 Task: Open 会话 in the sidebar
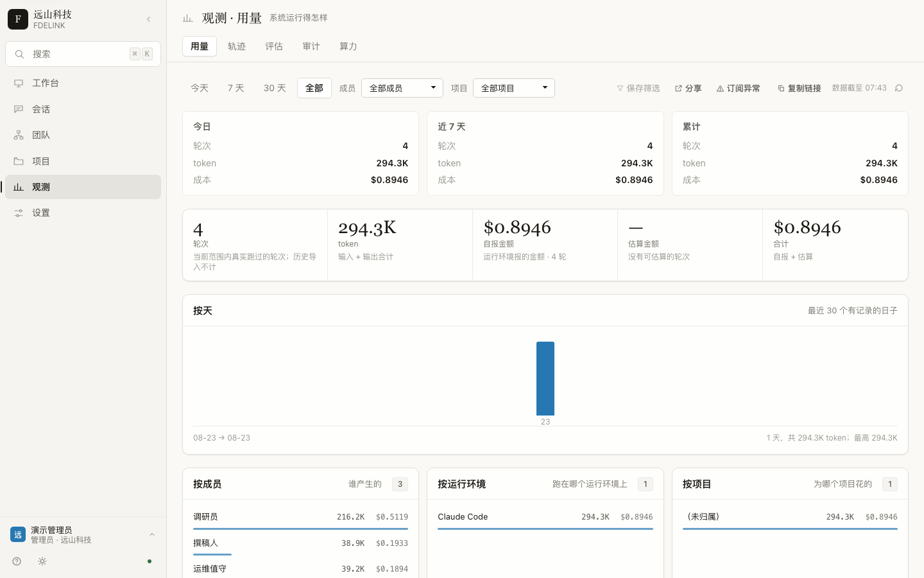pos(83,109)
